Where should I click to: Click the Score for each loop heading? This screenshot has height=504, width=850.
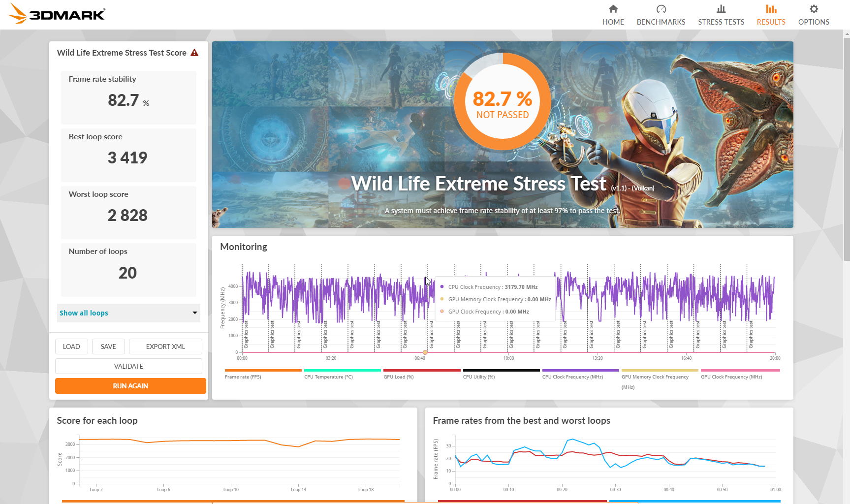coord(97,420)
